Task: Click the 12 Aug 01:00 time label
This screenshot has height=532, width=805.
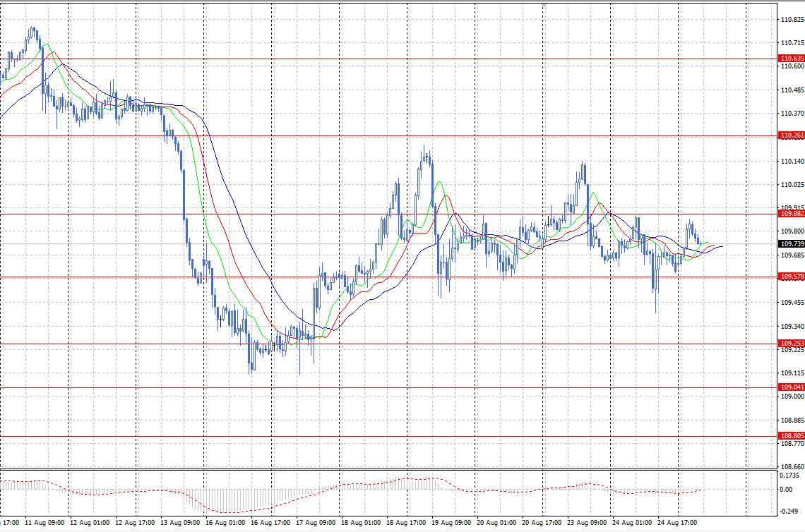Action: (x=90, y=523)
